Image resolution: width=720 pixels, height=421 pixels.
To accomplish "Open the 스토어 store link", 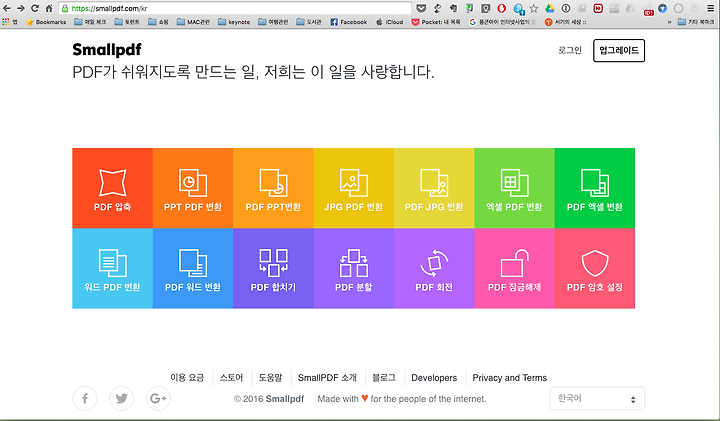I will coord(231,378).
